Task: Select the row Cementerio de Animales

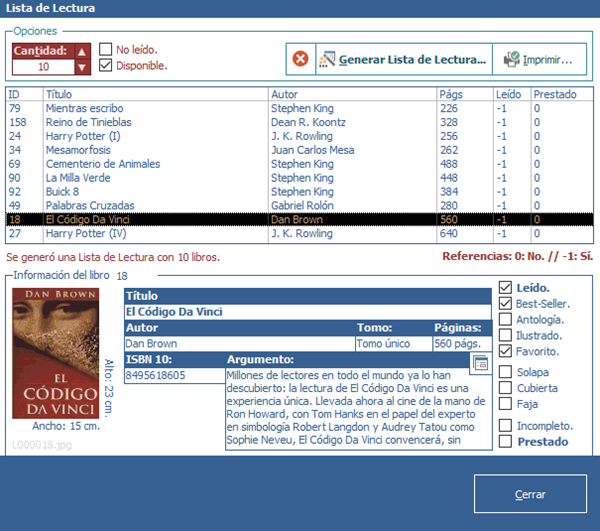Action: click(x=300, y=164)
